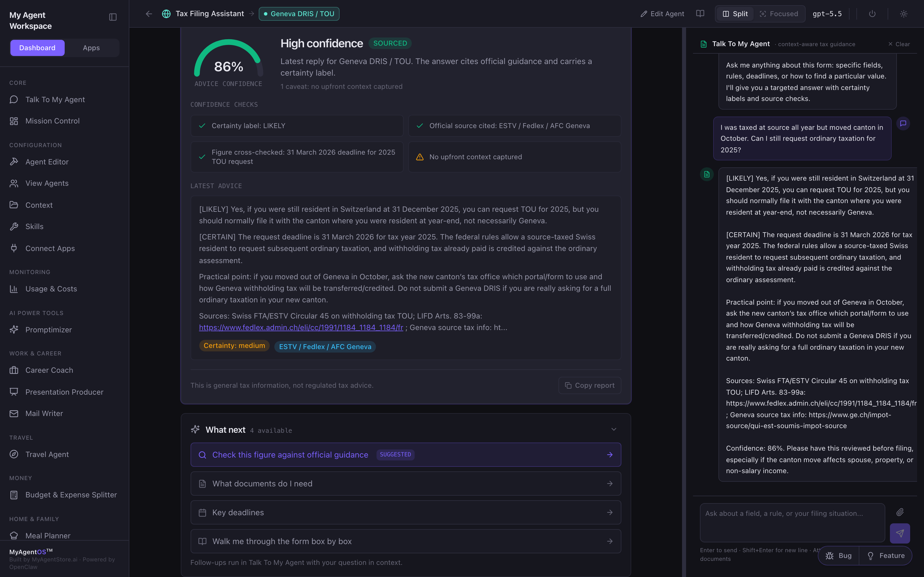This screenshot has height=577, width=924.
Task: Collapse the sidebar with panel icon
Action: [113, 17]
